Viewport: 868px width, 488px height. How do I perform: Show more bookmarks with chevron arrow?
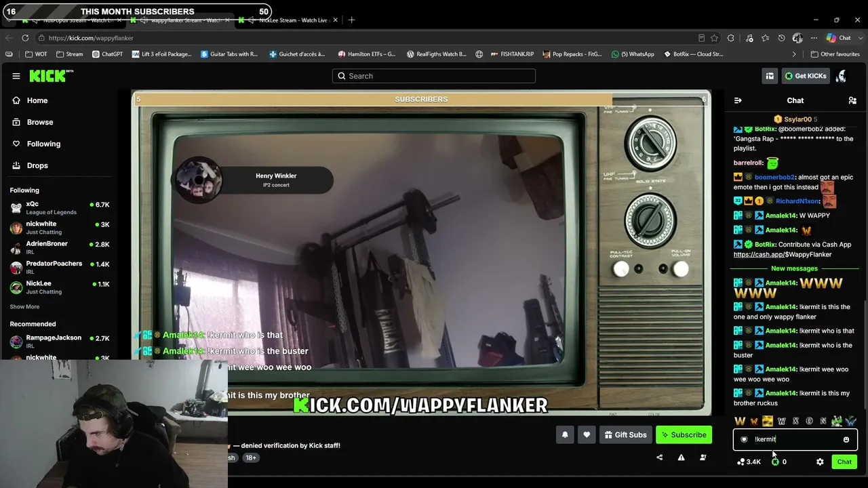(794, 54)
